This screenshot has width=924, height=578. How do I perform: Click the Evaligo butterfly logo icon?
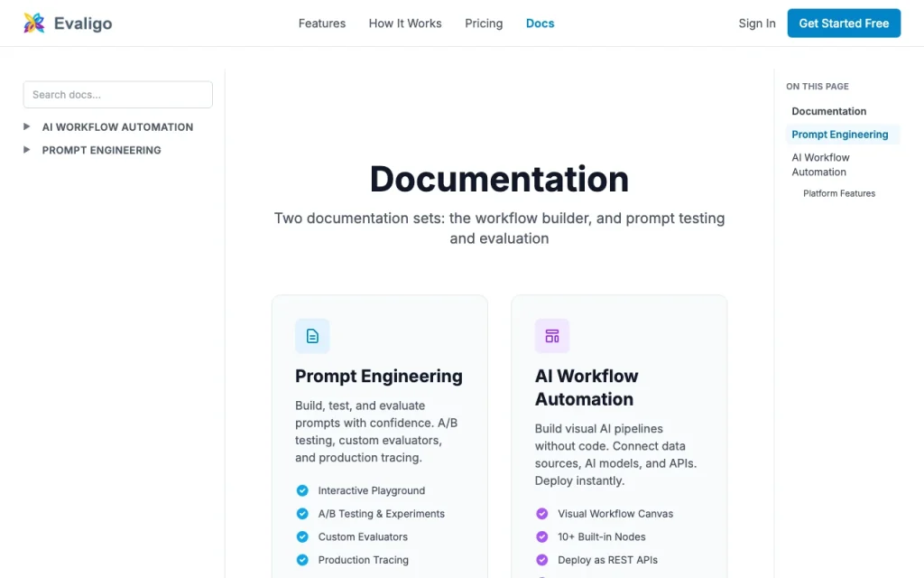(34, 23)
